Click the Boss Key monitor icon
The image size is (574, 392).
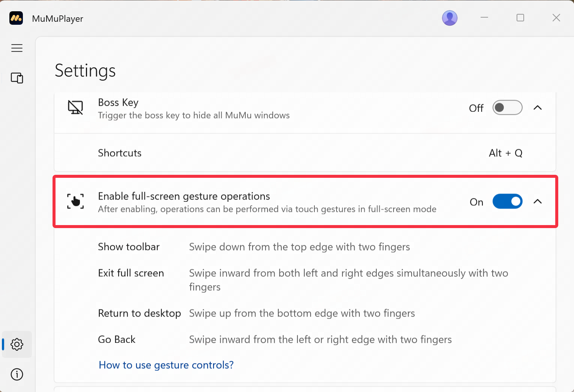75,108
